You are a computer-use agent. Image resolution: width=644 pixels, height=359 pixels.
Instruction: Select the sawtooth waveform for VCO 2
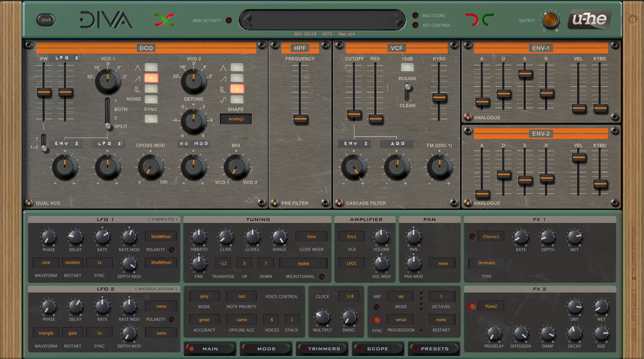237,78
